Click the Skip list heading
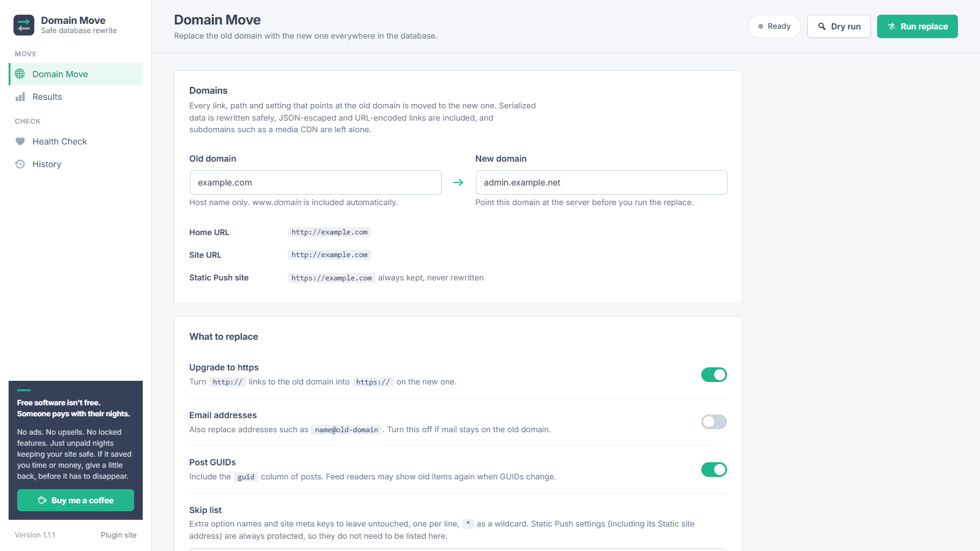This screenshot has height=551, width=980. click(205, 510)
